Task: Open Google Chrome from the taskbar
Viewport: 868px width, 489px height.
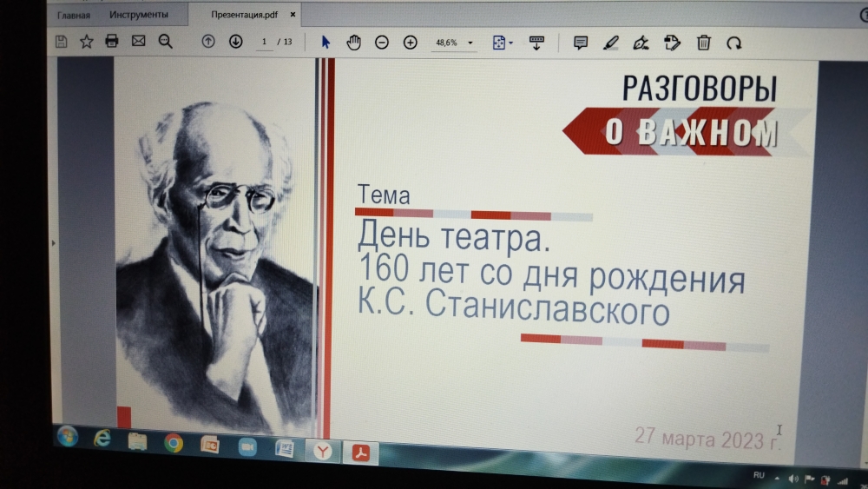Action: pyautogui.click(x=174, y=443)
